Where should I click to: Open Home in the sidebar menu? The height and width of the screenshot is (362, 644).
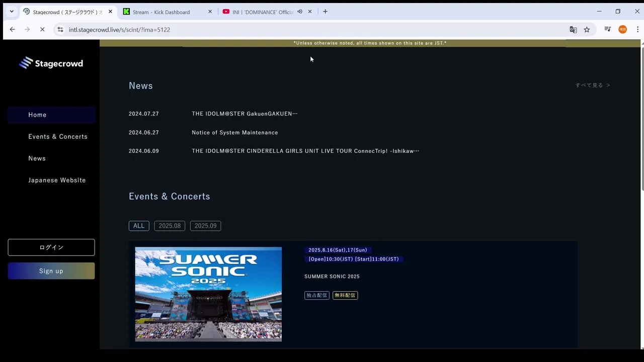pos(51,115)
